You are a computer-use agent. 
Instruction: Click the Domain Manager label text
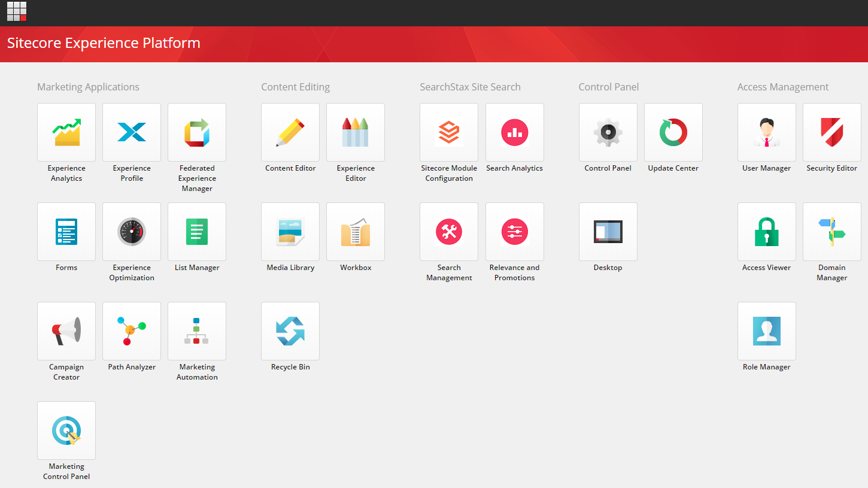831,272
